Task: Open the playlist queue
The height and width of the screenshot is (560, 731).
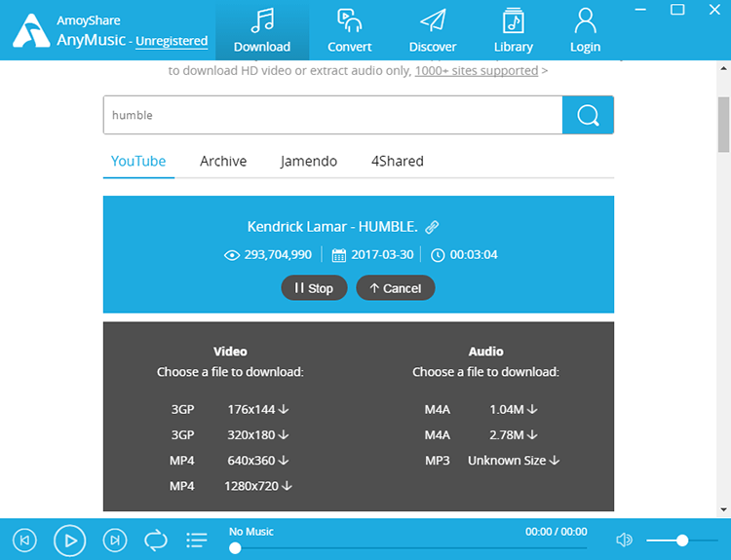Action: 197,541
